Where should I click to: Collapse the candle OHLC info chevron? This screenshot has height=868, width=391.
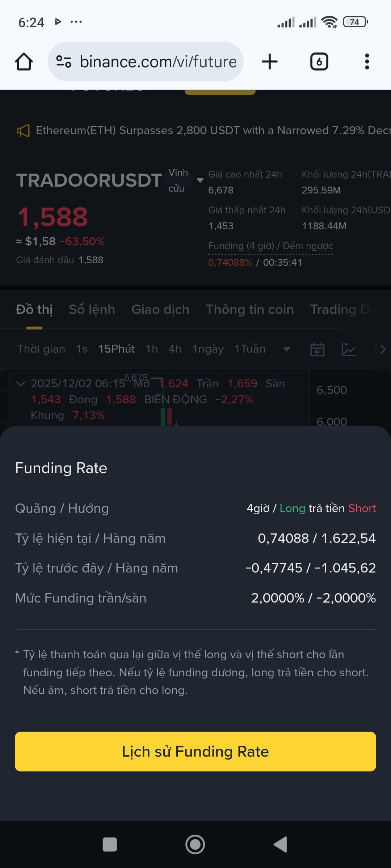pos(21,384)
